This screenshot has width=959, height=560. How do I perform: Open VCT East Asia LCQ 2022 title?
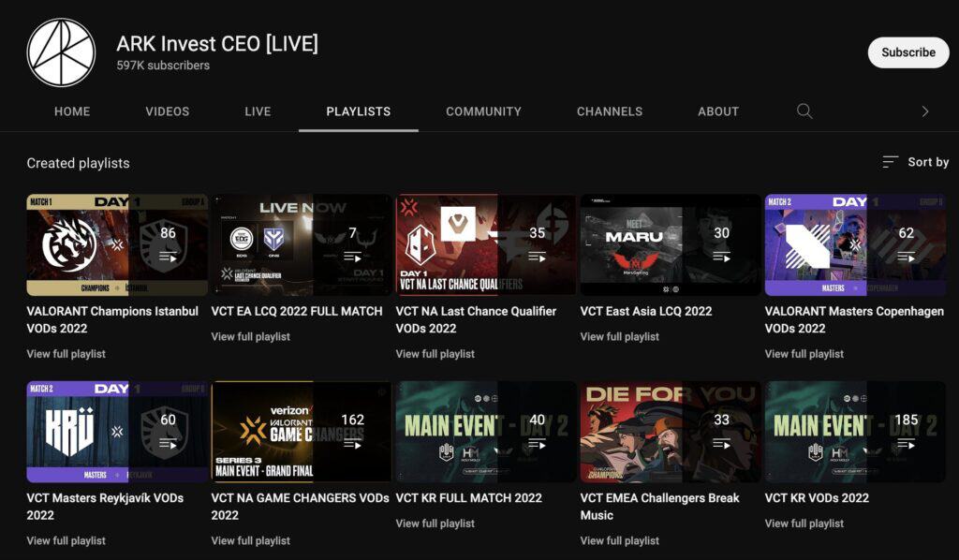click(646, 311)
